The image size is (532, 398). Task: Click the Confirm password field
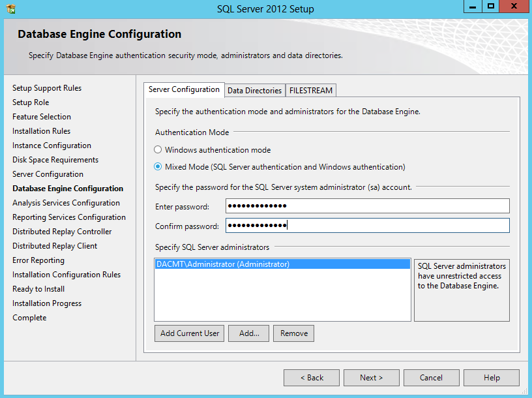(368, 226)
